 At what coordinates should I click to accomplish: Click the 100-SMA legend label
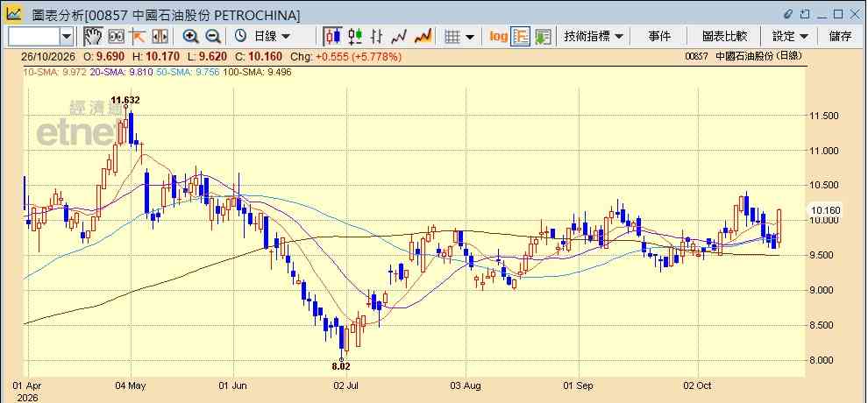(258, 72)
